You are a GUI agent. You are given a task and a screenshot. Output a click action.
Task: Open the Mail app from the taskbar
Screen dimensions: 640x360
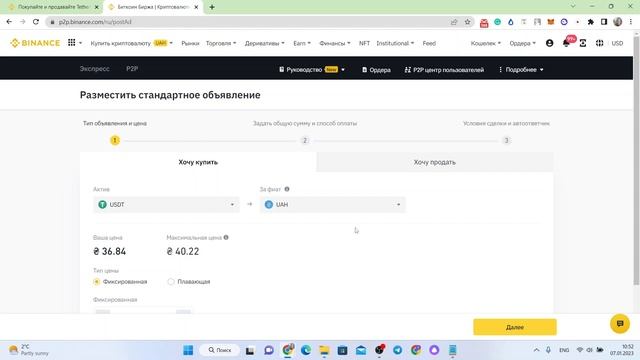(361, 350)
